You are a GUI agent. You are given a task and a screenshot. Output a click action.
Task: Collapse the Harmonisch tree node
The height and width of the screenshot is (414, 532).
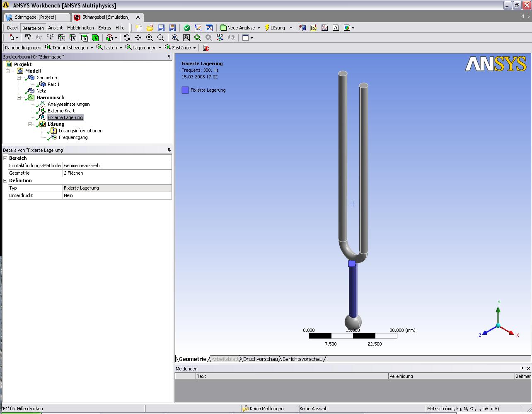[19, 97]
